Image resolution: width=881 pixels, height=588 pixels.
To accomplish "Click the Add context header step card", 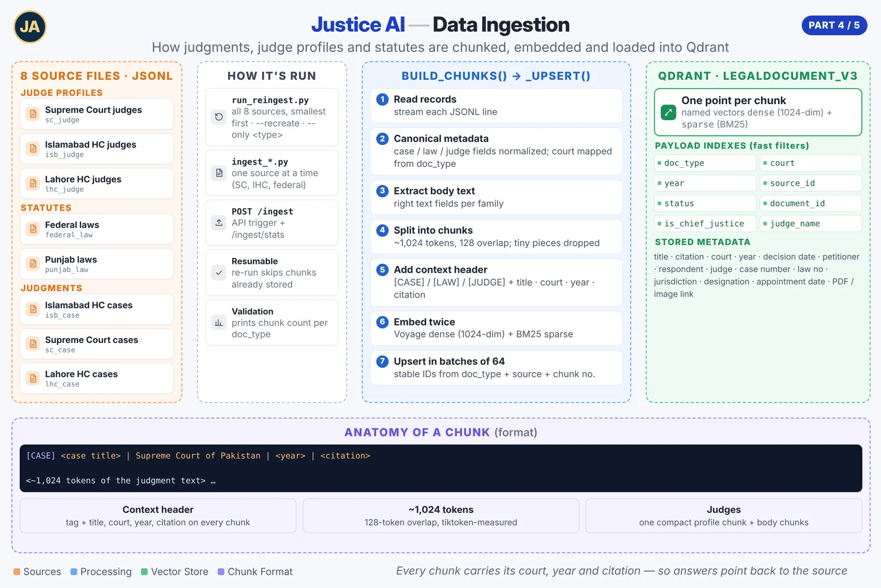I will tap(496, 282).
